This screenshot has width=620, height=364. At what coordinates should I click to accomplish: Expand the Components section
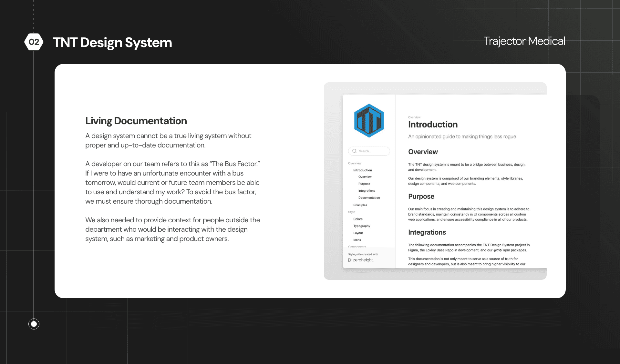[357, 247]
